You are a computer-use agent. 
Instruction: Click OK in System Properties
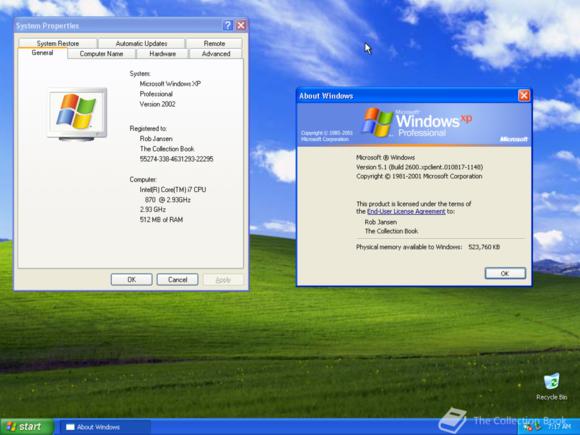(x=131, y=280)
